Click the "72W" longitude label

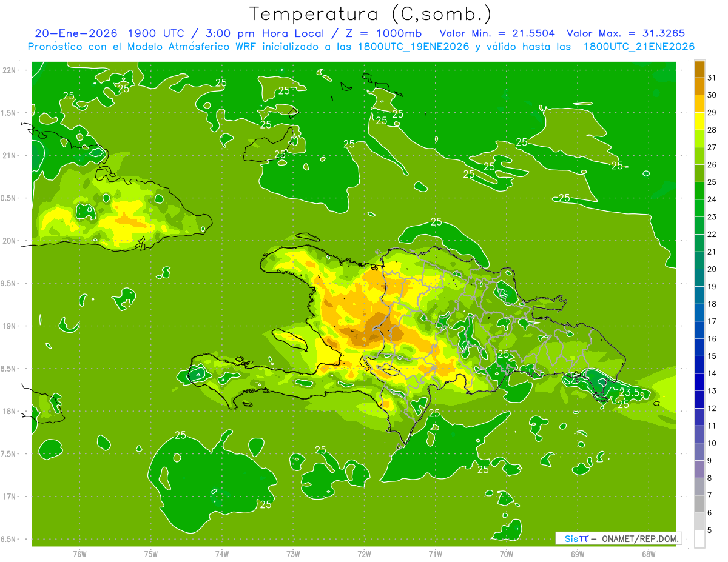365,554
